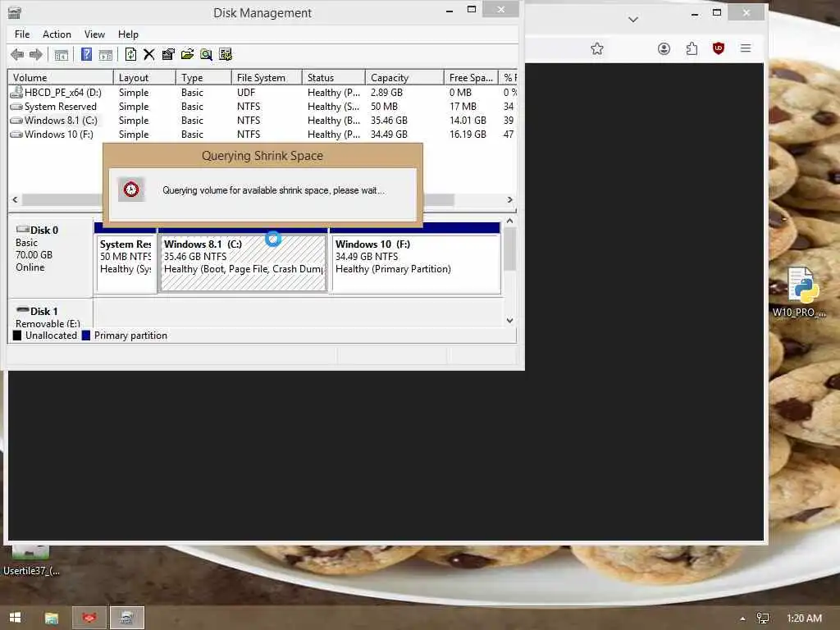Viewport: 840px width, 630px height.
Task: Click the Back arrow in Disk Management toolbar
Action: (x=17, y=54)
